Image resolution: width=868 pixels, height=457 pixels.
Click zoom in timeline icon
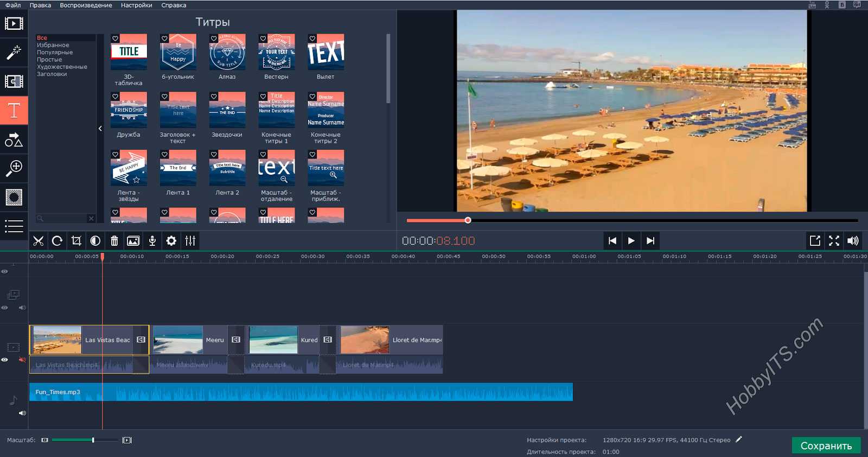coord(127,440)
